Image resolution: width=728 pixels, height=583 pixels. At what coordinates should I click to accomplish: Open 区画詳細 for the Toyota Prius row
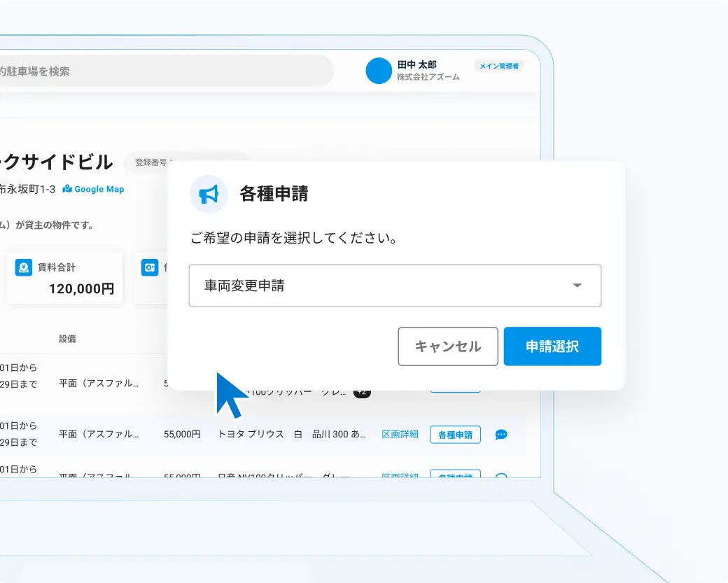[400, 434]
